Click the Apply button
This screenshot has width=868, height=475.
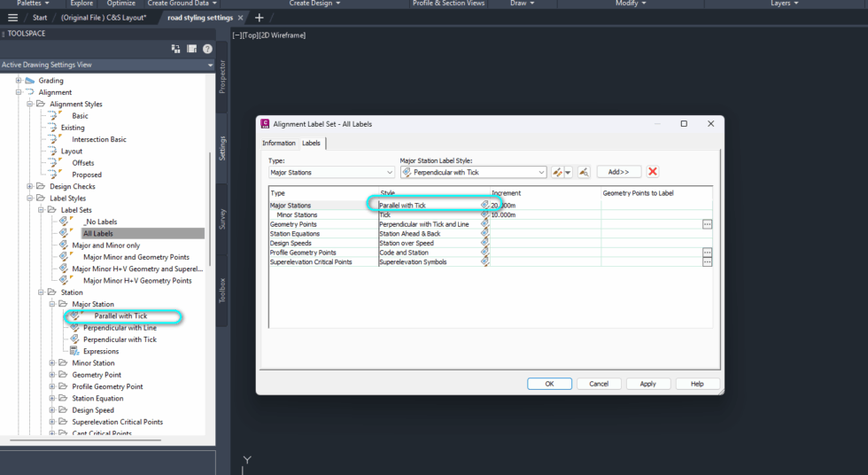(647, 384)
